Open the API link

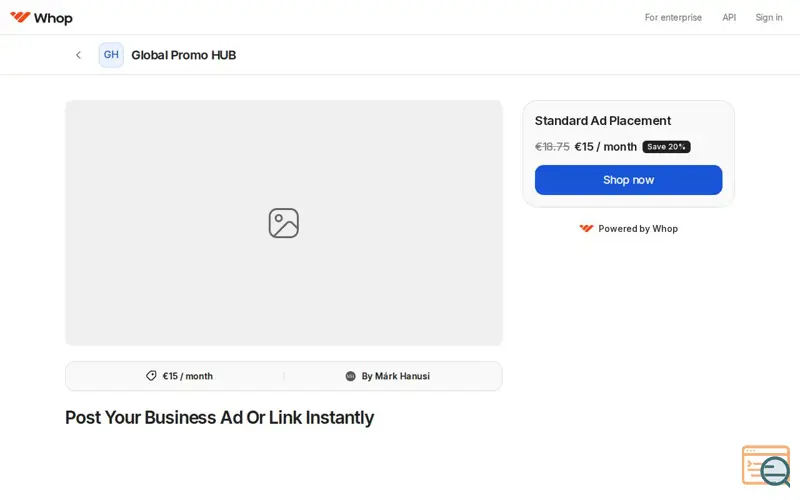pyautogui.click(x=729, y=17)
